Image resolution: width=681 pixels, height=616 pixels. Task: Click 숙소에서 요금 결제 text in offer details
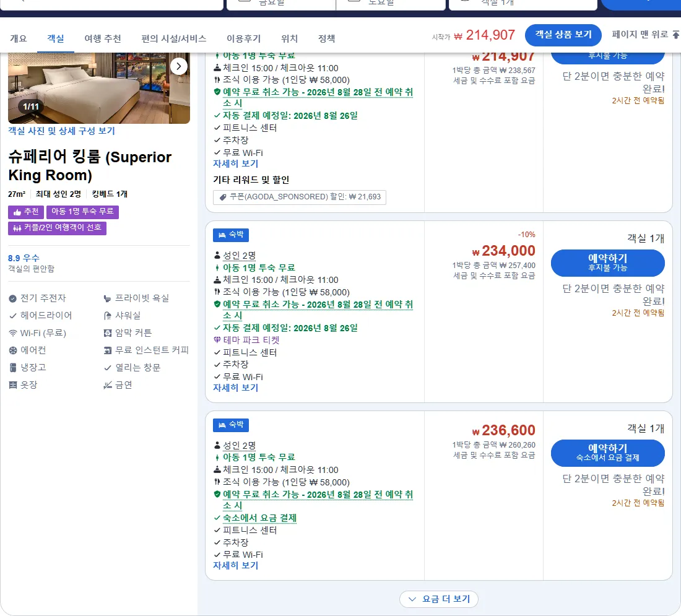click(x=259, y=518)
